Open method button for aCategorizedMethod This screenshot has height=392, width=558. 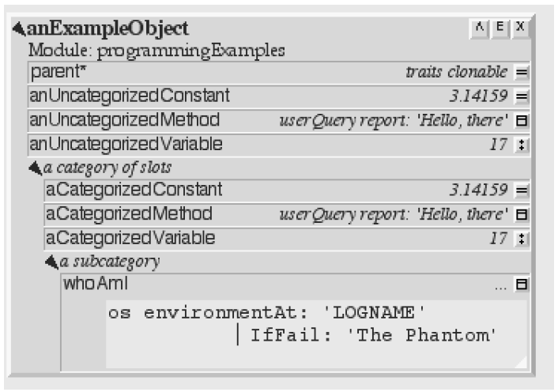coord(522,214)
